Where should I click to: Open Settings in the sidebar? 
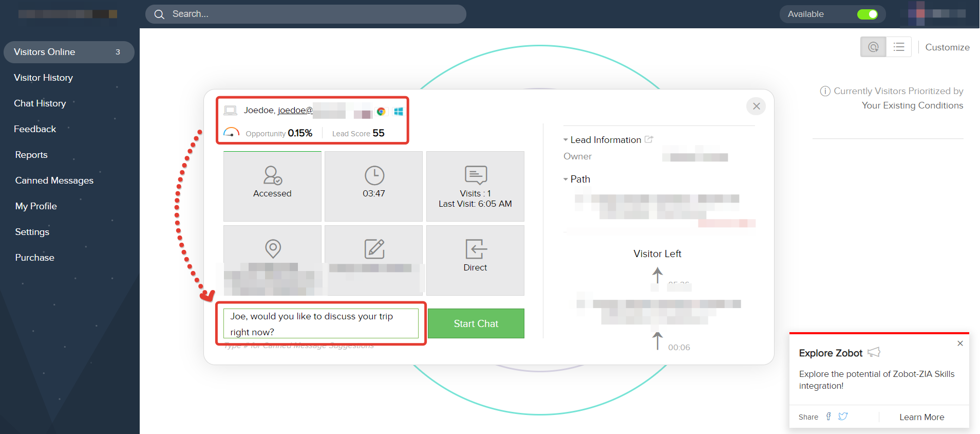click(x=32, y=232)
